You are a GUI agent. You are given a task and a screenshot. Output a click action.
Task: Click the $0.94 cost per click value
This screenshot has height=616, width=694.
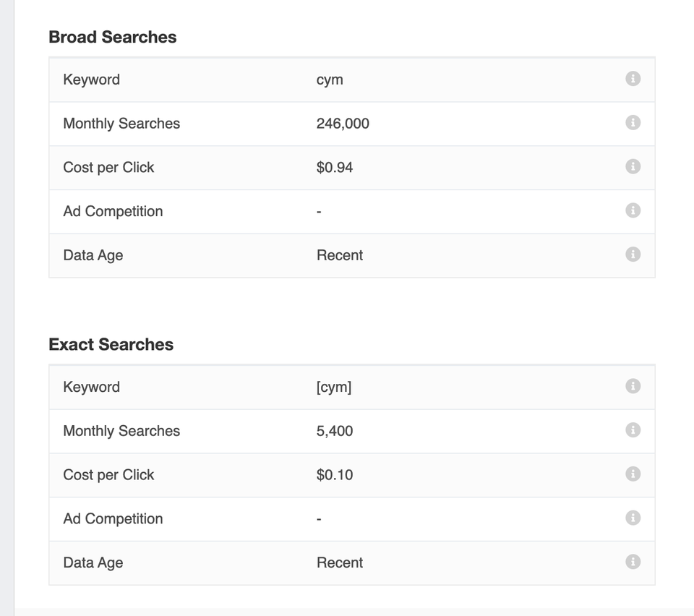coord(335,168)
